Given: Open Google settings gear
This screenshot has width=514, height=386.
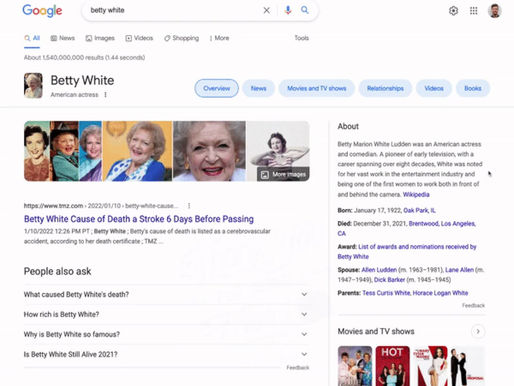Looking at the screenshot, I should click(x=453, y=11).
